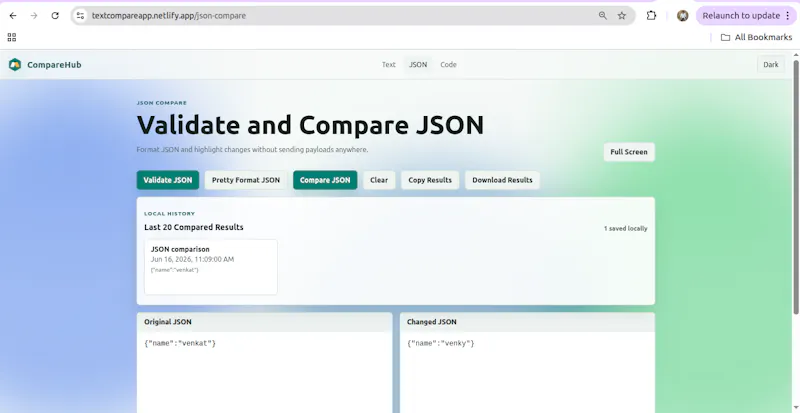The height and width of the screenshot is (413, 800).
Task: Open the site information icon in the address bar
Action: (80, 15)
